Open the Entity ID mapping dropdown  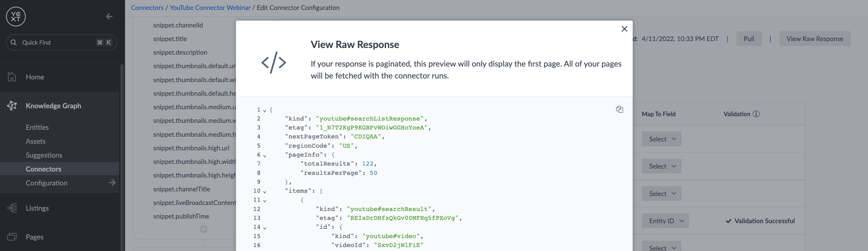665,221
